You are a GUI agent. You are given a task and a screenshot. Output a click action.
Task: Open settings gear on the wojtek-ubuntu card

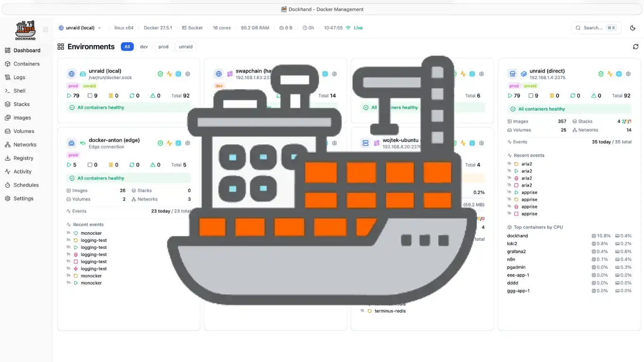tap(481, 143)
